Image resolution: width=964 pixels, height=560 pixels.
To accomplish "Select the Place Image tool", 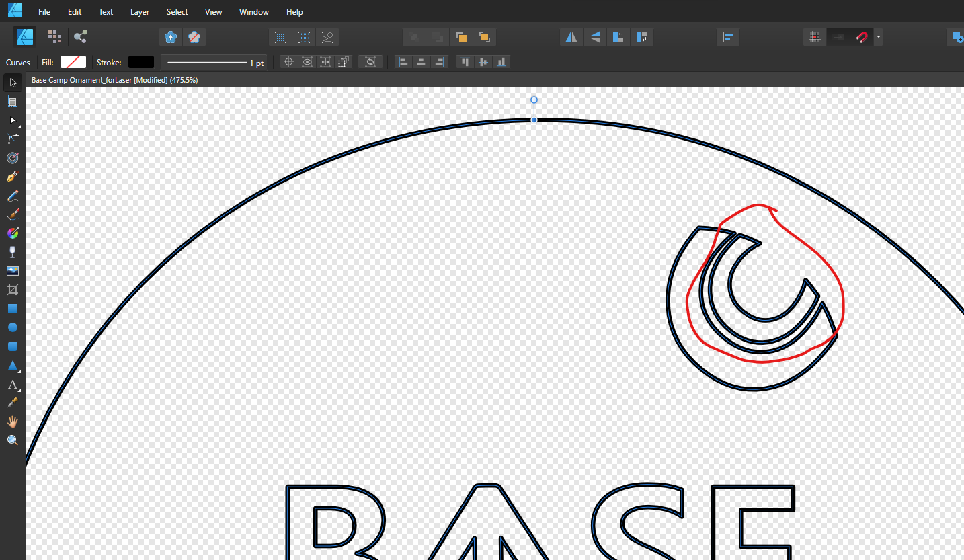I will (x=12, y=271).
